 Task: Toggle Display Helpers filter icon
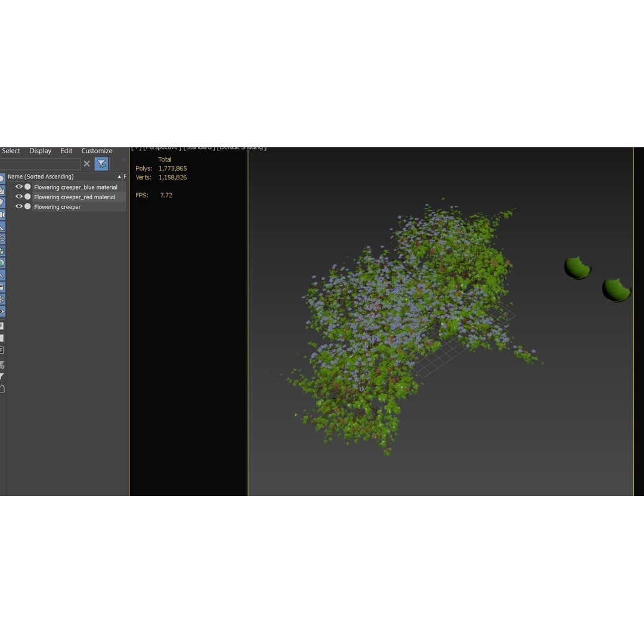pos(2,227)
